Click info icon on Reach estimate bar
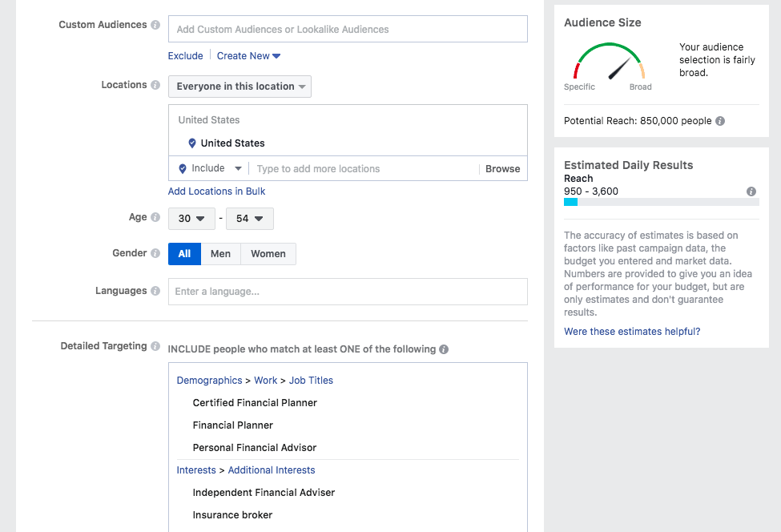Image resolution: width=781 pixels, height=532 pixels. click(751, 191)
